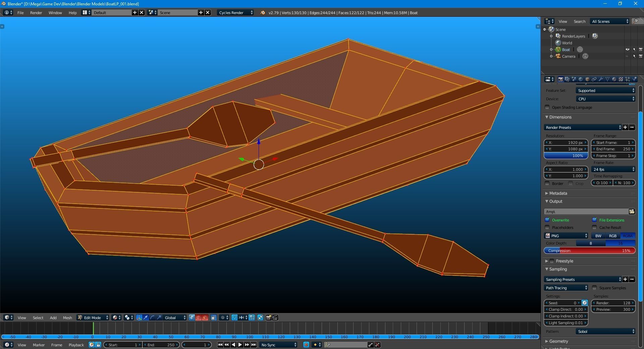The width and height of the screenshot is (644, 349).
Task: Open the Render Layers properties tab
Action: [567, 79]
